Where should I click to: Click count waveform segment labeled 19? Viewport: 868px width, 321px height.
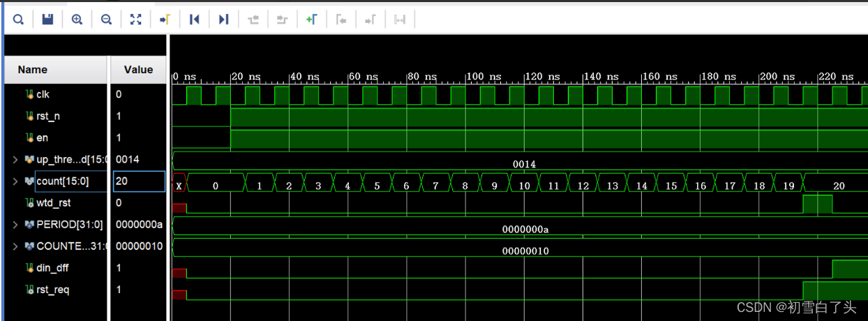[788, 182]
